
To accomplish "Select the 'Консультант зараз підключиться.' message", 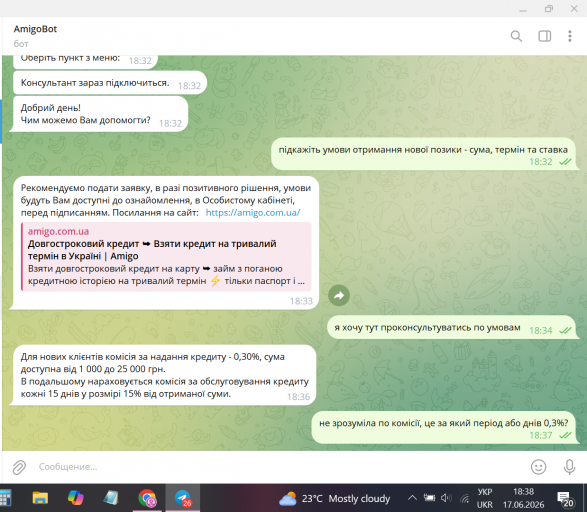I will point(110,83).
